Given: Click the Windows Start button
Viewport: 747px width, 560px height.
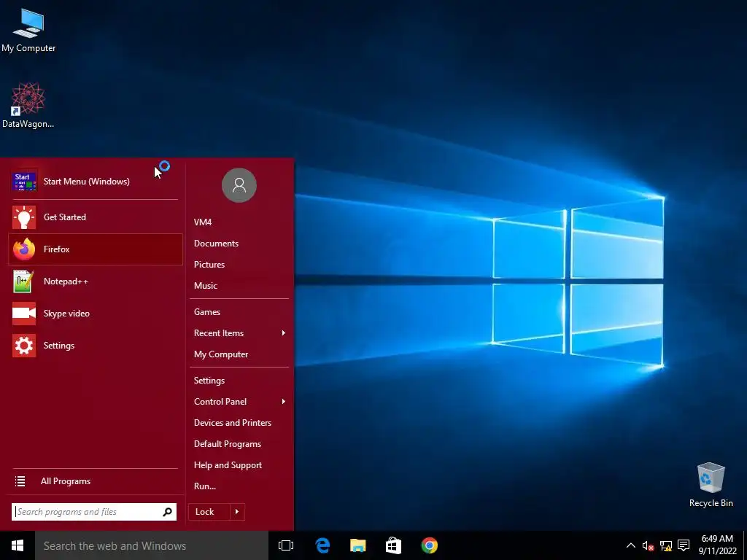Looking at the screenshot, I should click(x=18, y=545).
